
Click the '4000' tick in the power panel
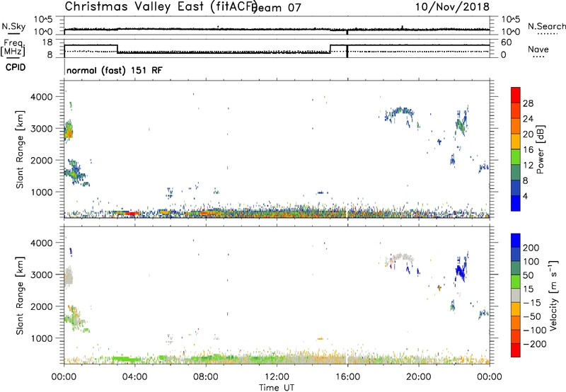click(x=41, y=97)
